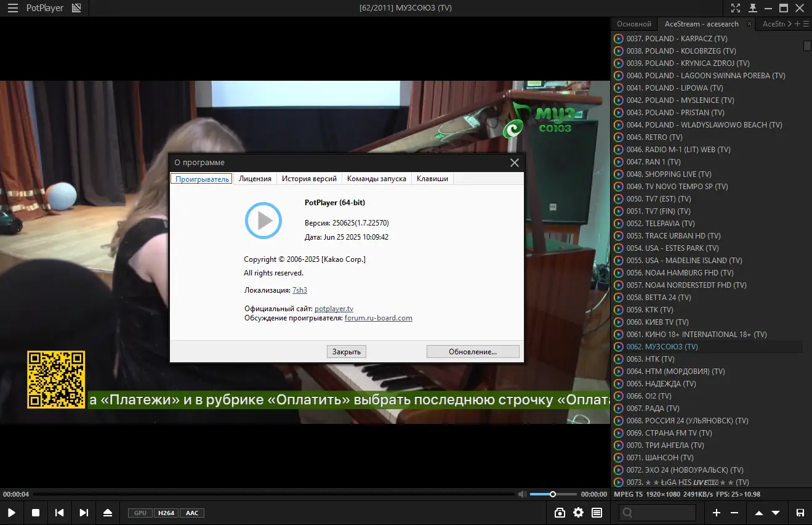
Task: Open the 7sh3 localization link
Action: 300,290
